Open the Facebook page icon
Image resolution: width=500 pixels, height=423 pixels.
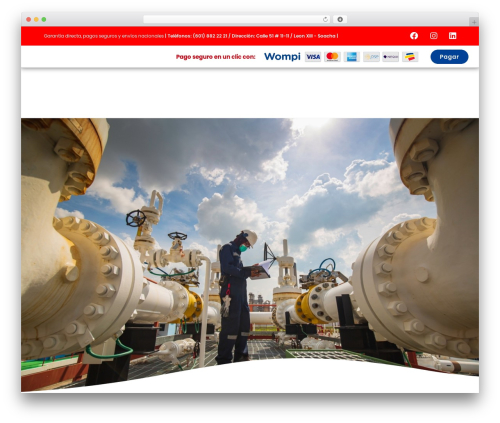click(414, 36)
